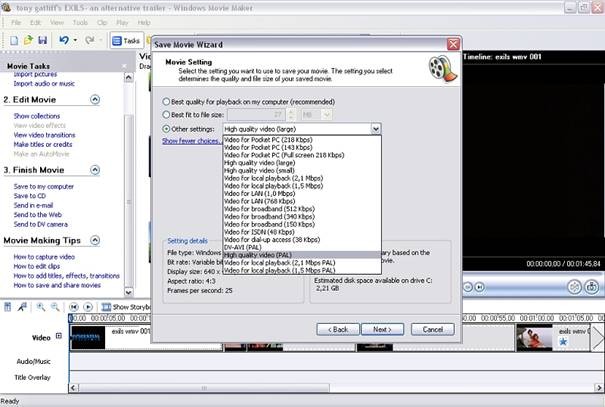Click the Show Storyboard button
Viewport: 605px width, 407px height.
[126, 307]
